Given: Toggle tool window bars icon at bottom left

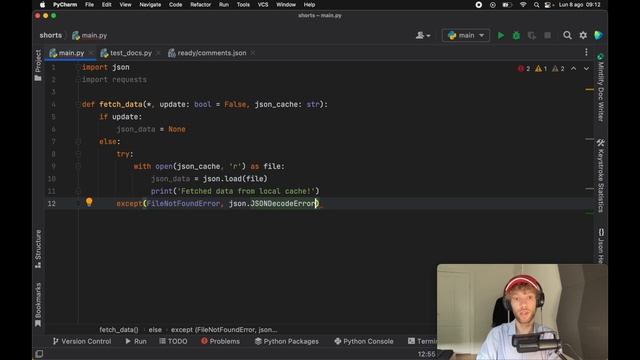Looking at the screenshot, I should coord(39,353).
